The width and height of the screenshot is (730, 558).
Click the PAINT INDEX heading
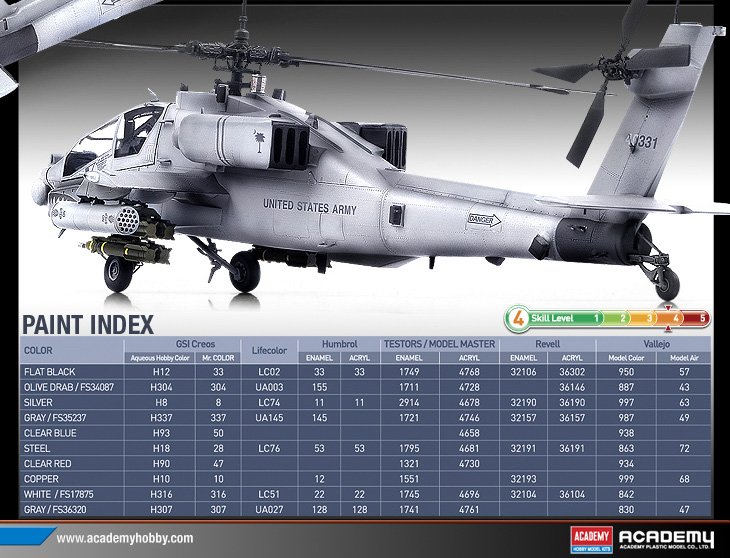click(88, 325)
